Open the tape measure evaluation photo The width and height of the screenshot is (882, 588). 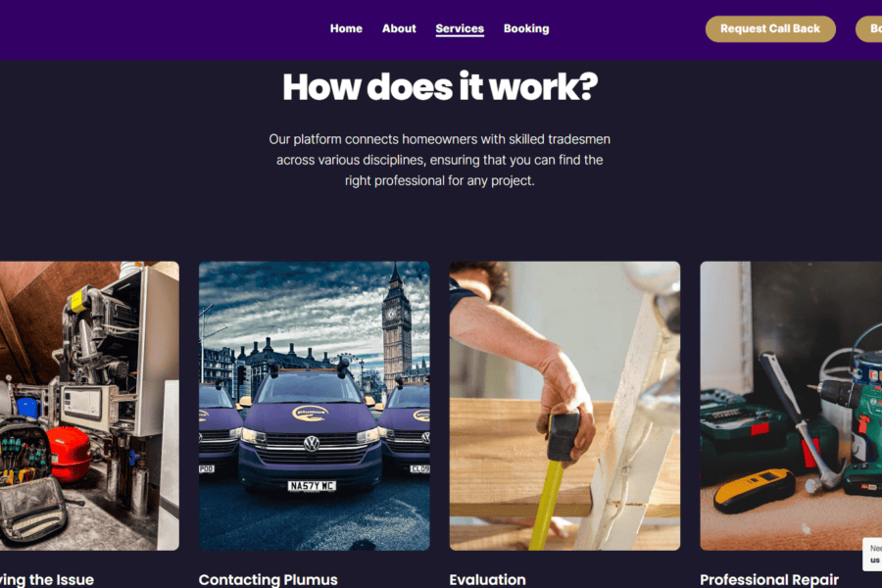[564, 406]
